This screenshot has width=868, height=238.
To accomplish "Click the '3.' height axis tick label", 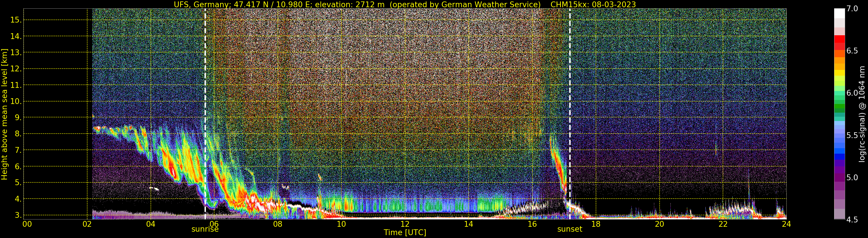I will (x=18, y=215).
